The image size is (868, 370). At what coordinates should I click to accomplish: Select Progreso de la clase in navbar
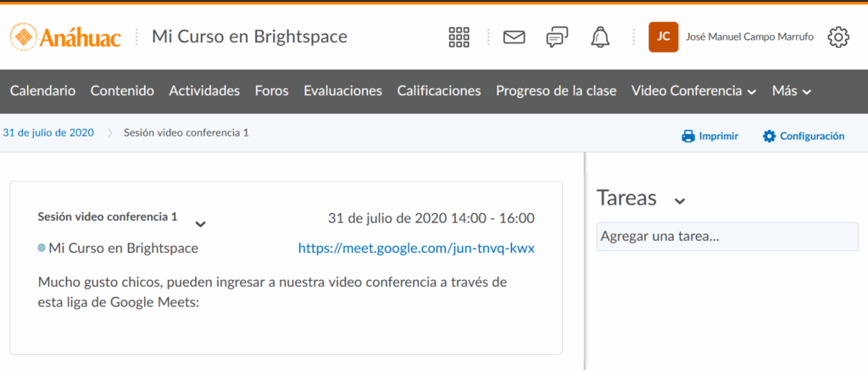tap(556, 91)
